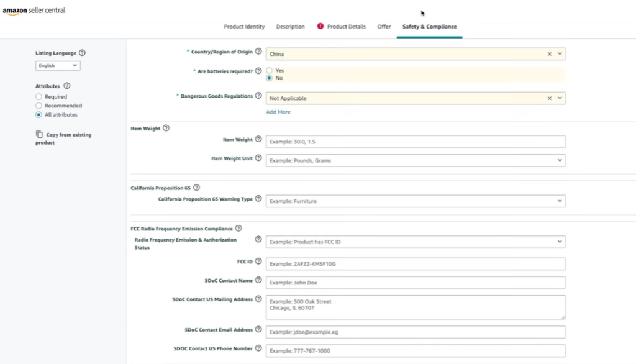
Task: Open Radio Frequency Emission status dropdown
Action: [416, 242]
